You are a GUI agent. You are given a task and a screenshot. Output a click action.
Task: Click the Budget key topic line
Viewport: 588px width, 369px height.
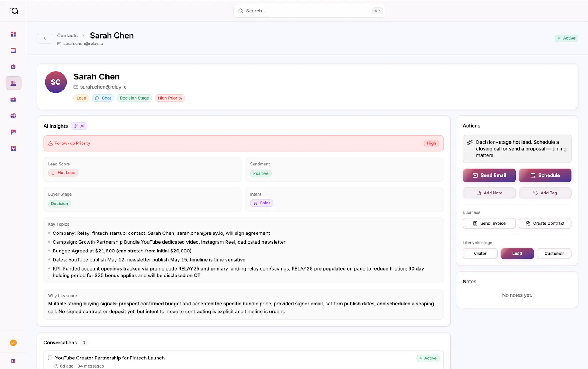click(122, 251)
